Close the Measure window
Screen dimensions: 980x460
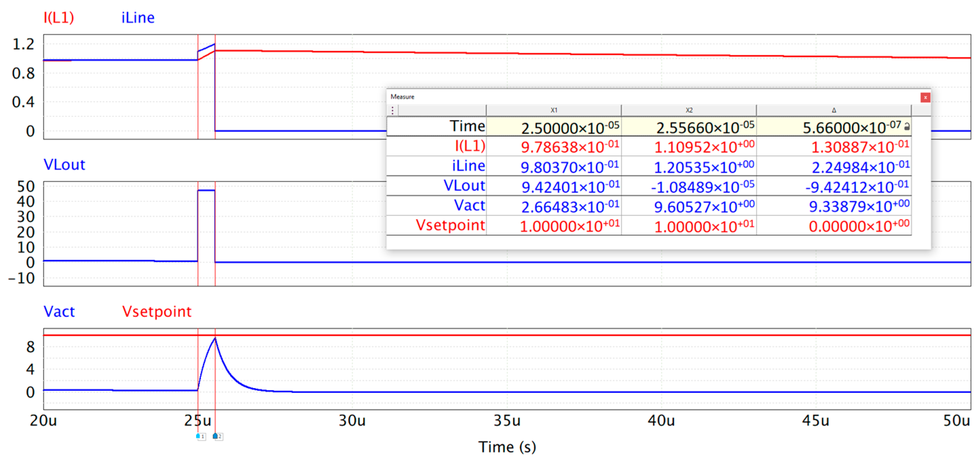[x=925, y=98]
